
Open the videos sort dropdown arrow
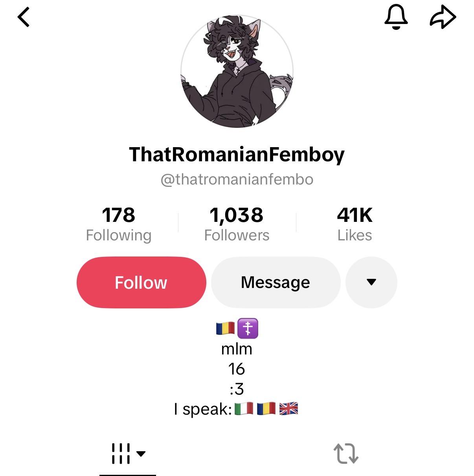click(x=141, y=454)
